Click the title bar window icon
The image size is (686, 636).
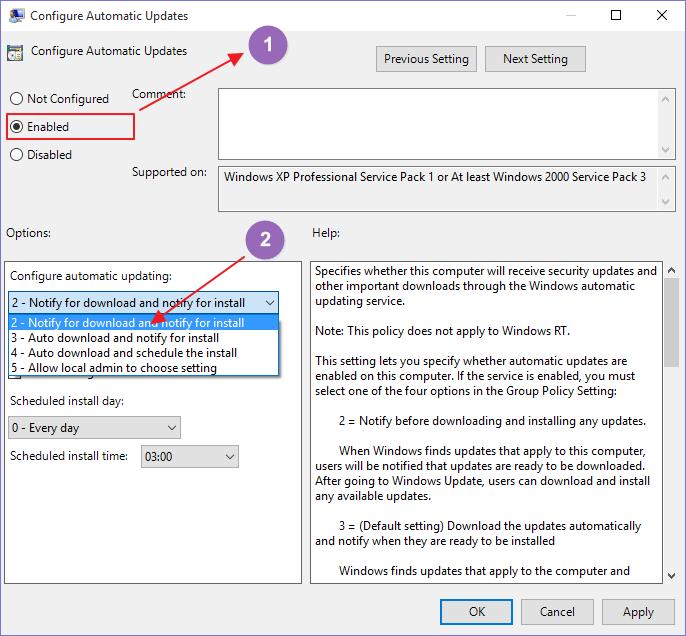(x=16, y=15)
